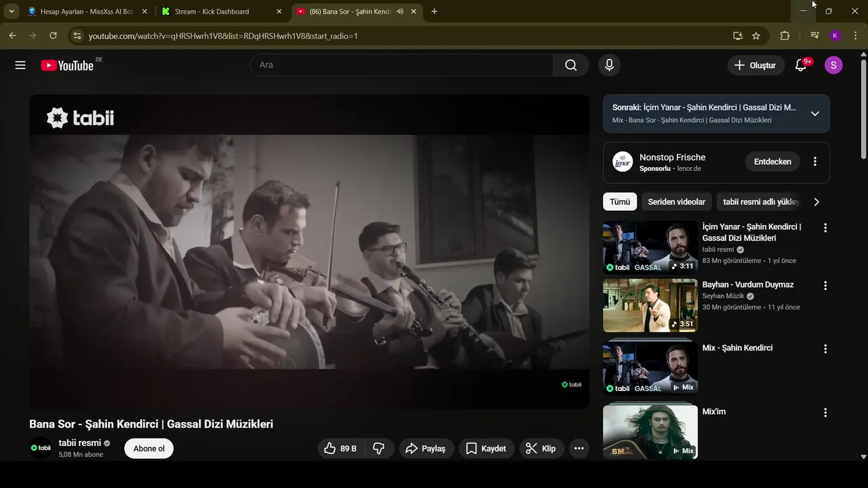Select the Tümü filter chip
This screenshot has height=488, width=868.
pos(620,202)
